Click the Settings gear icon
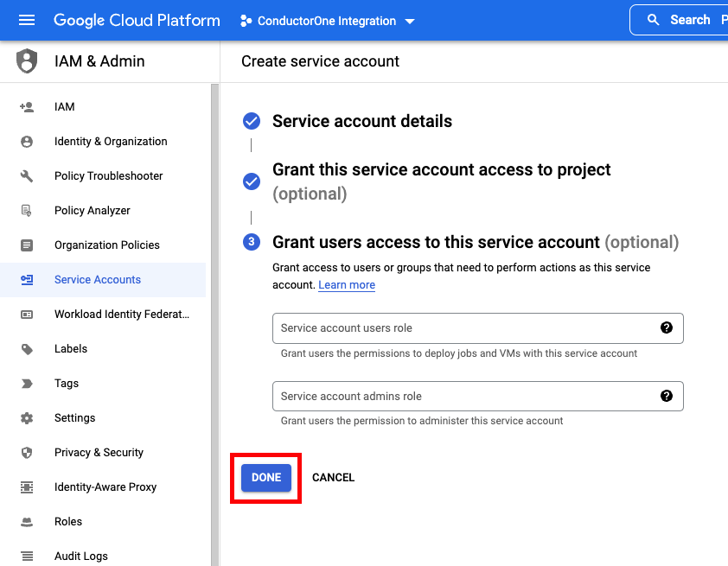728x566 pixels. coord(27,418)
